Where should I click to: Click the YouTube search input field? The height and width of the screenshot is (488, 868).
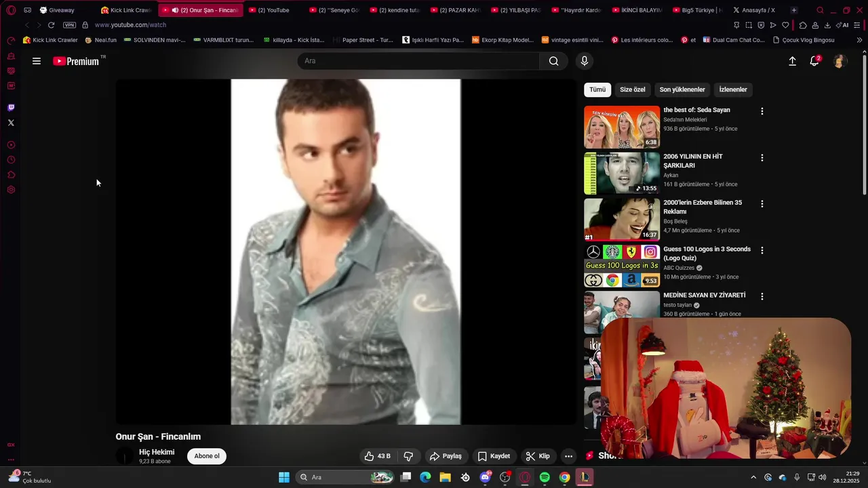click(418, 61)
